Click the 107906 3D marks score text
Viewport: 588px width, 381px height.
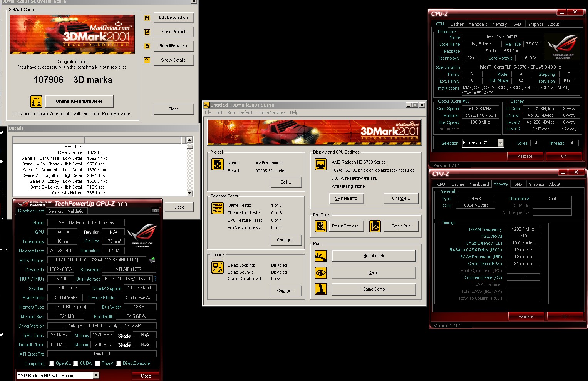(73, 80)
